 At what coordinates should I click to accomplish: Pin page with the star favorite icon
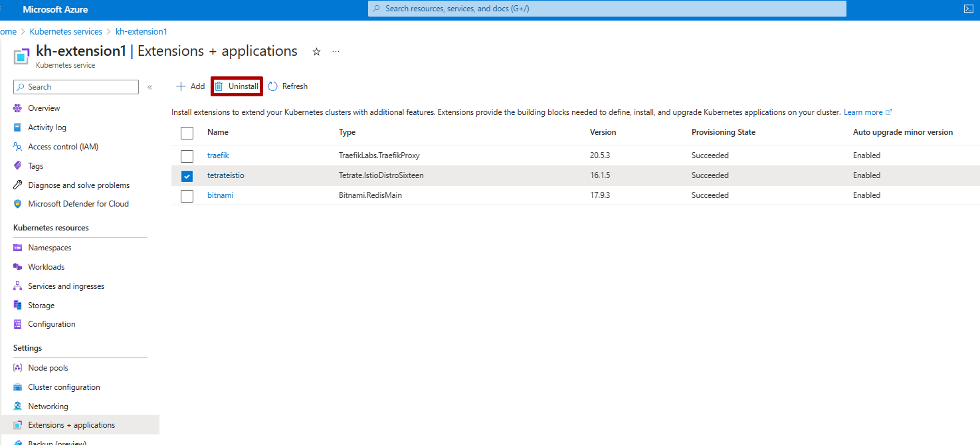pyautogui.click(x=316, y=52)
